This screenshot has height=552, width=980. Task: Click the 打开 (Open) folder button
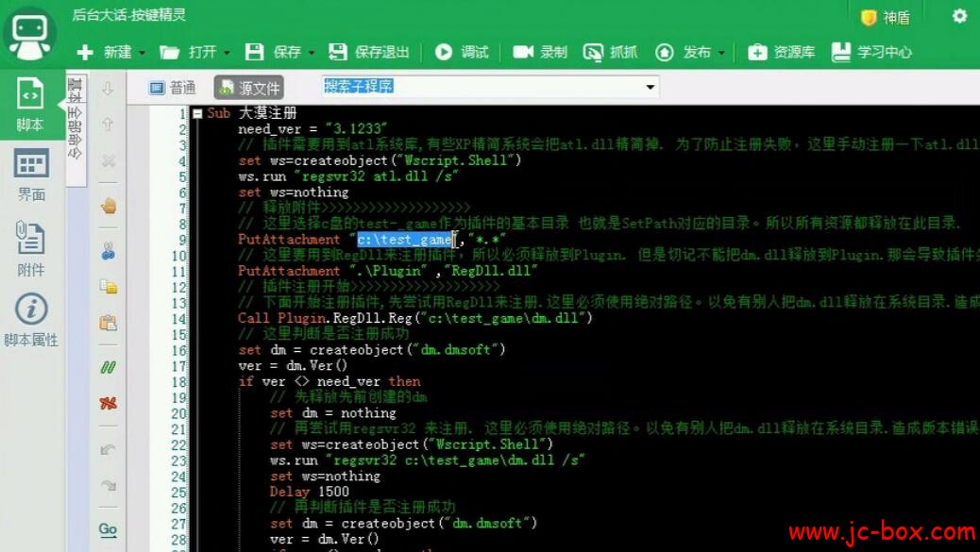188,52
